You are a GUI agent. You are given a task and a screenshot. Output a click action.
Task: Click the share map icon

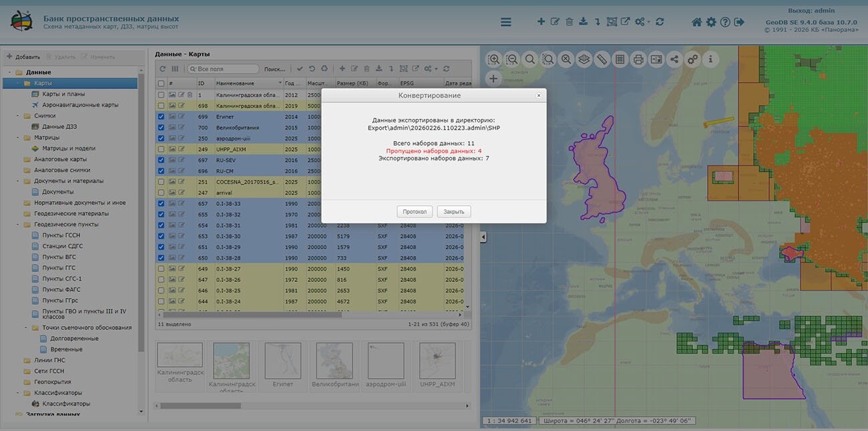click(674, 59)
